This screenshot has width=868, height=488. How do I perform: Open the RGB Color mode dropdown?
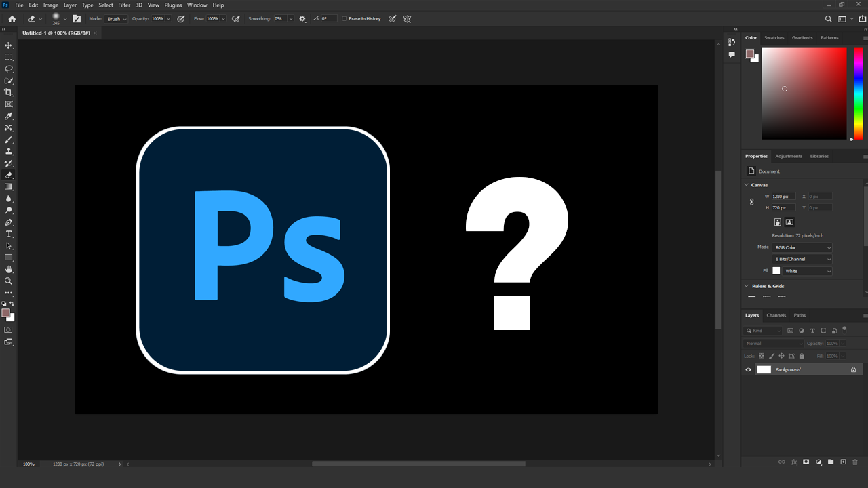coord(802,247)
